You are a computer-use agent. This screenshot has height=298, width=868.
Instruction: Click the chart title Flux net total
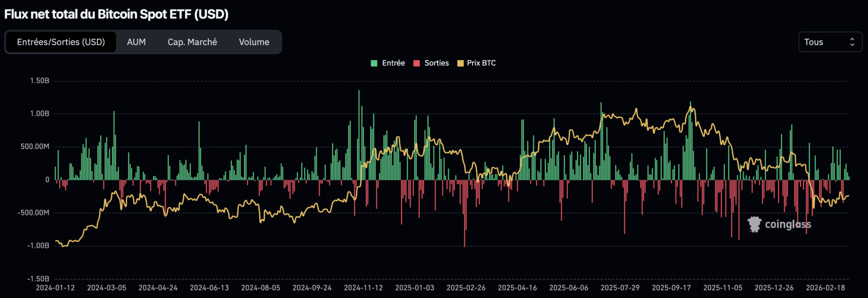click(x=116, y=14)
